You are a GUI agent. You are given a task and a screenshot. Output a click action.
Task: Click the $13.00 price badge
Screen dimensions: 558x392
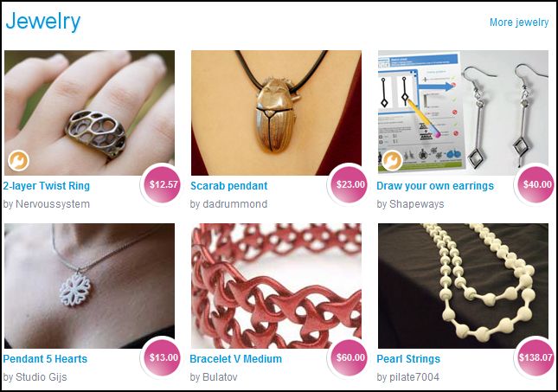(x=164, y=357)
